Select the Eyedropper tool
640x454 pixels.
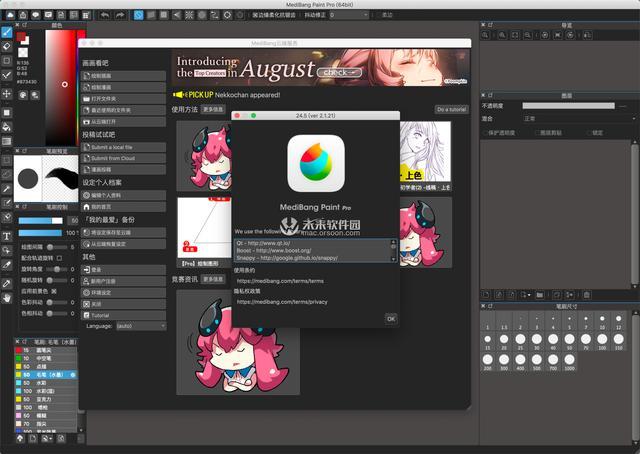click(7, 283)
